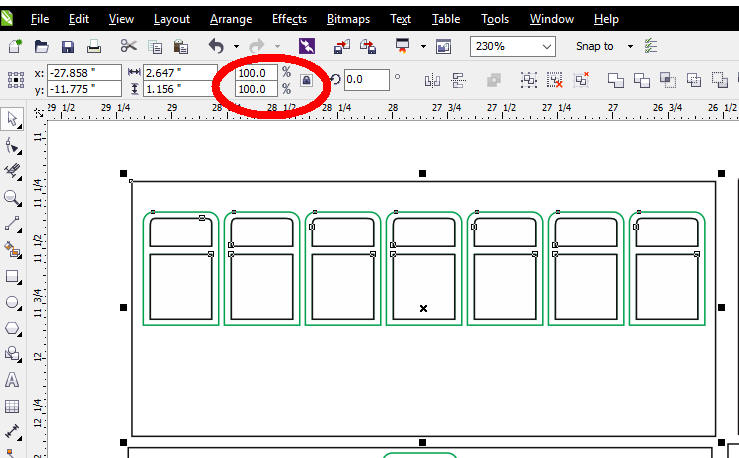Viewport: 739px width, 458px height.
Task: Select the Table tool in toolbox
Action: [13, 406]
